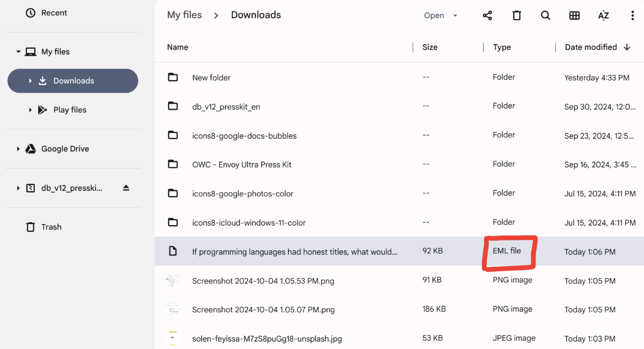Collapse the My files tree
Image resolution: width=644 pixels, height=349 pixels.
tap(18, 51)
